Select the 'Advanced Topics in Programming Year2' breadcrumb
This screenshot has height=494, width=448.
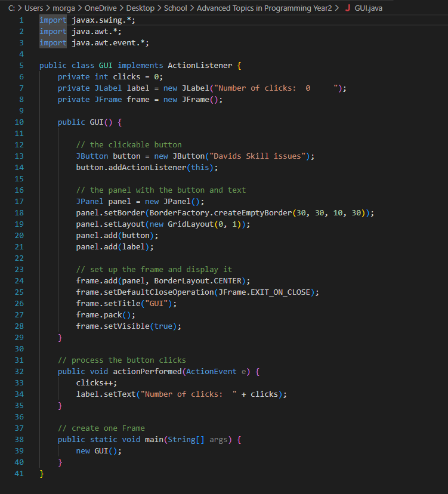264,8
